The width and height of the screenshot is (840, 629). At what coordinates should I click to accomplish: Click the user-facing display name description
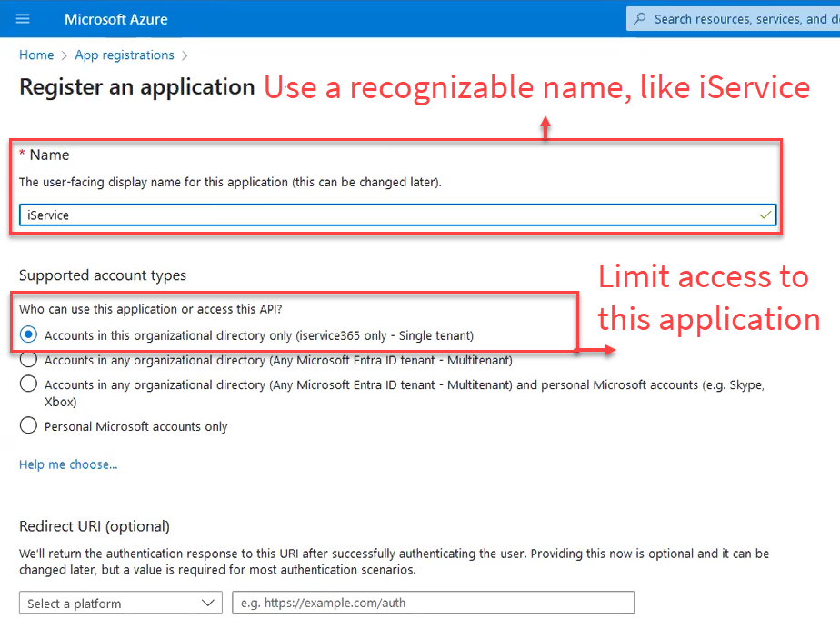[x=230, y=182]
